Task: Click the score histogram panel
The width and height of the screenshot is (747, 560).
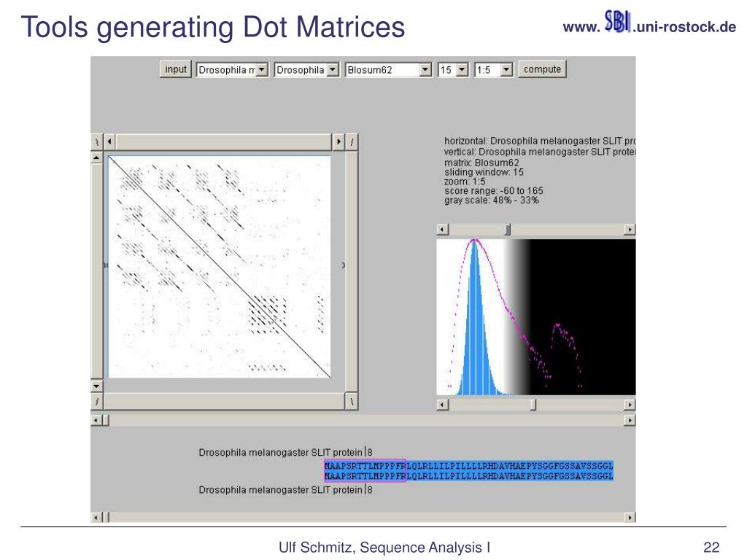Action: pos(536,316)
